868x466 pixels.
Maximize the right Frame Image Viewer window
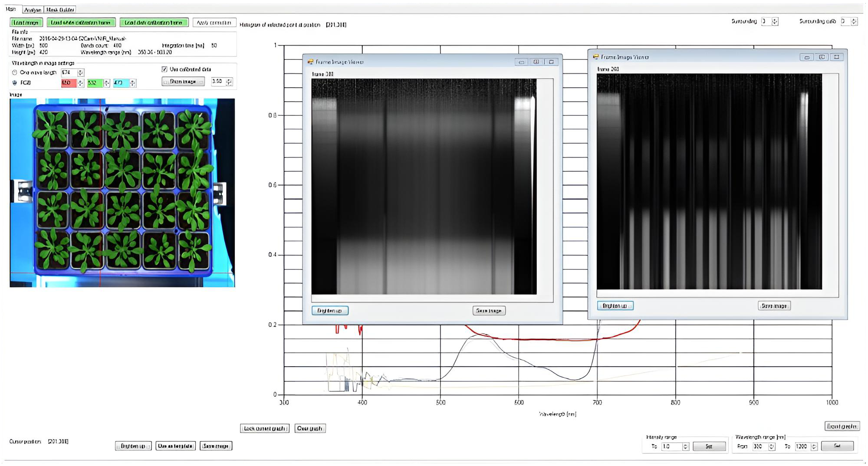pyautogui.click(x=822, y=57)
